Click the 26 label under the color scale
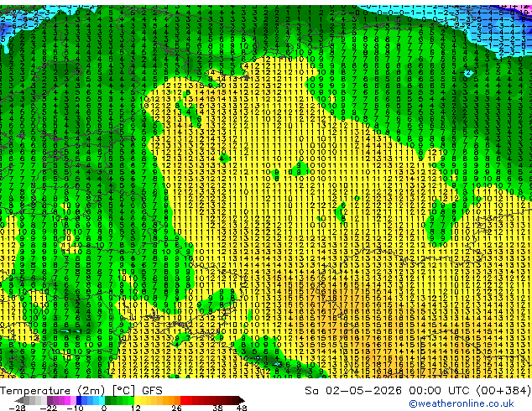 (176, 408)
